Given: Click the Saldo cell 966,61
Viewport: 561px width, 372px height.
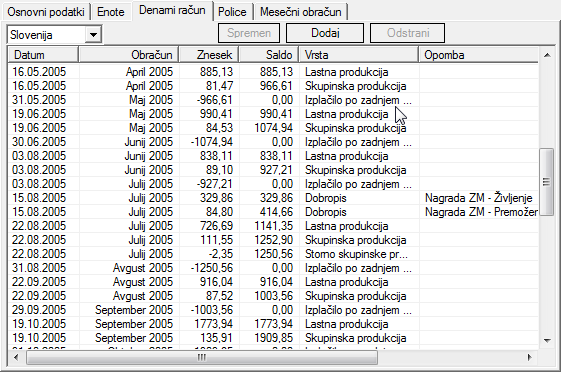Looking at the screenshot, I should coord(276,86).
